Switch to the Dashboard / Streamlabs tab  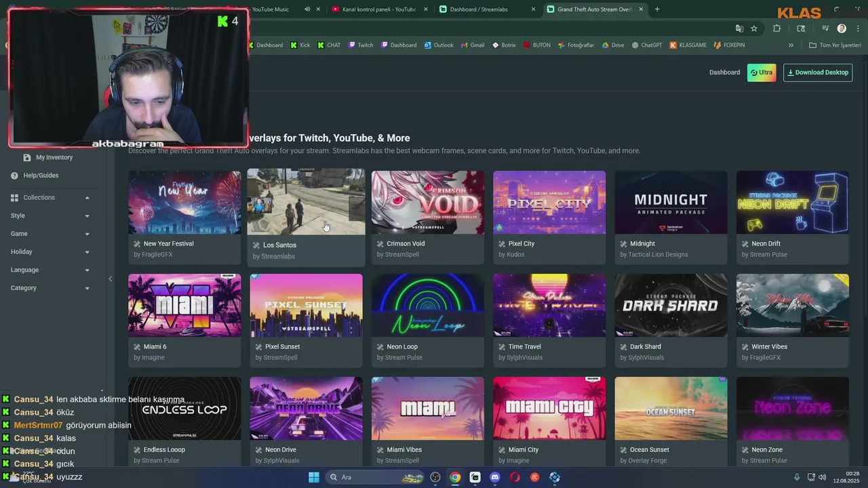[488, 9]
